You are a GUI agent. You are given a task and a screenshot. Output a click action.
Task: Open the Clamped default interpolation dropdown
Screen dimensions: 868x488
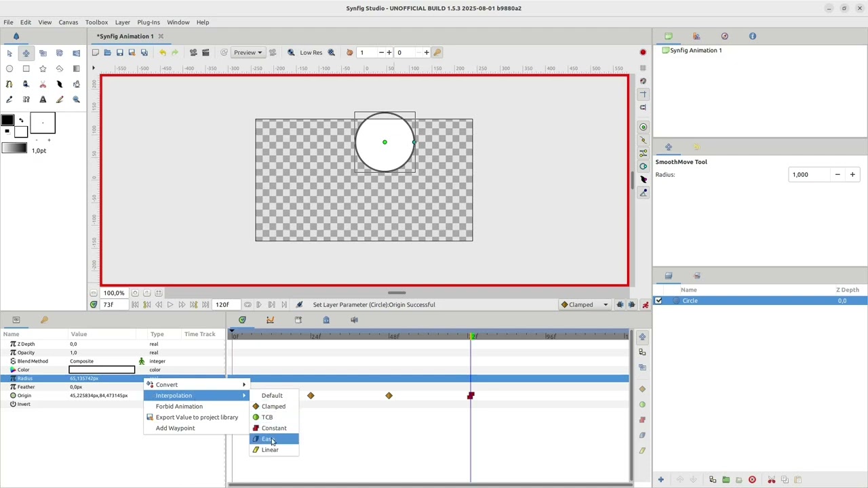[x=585, y=305]
